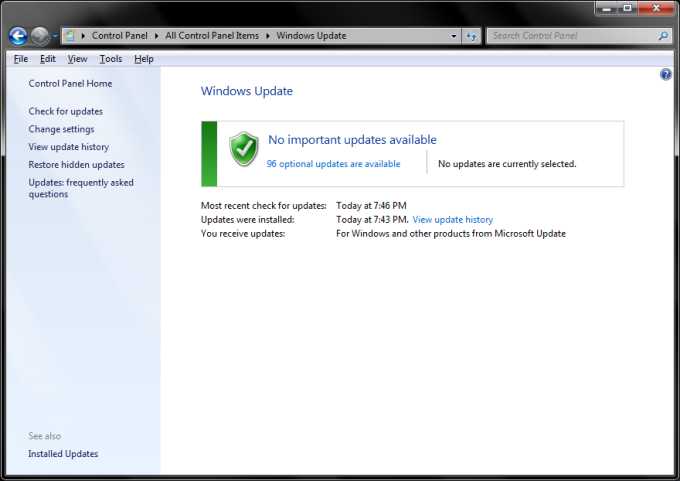The width and height of the screenshot is (680, 481).
Task: Click View update history next to install time
Action: point(453,220)
